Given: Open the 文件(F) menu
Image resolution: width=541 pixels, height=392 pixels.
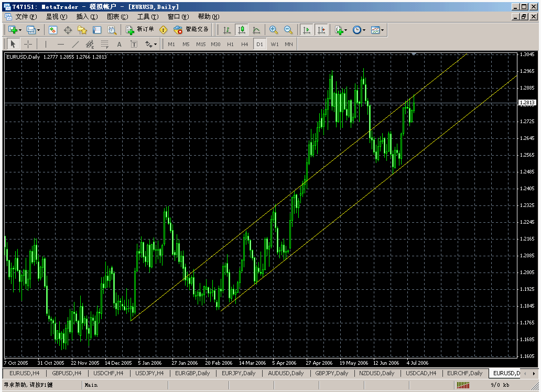Looking at the screenshot, I should (26, 17).
